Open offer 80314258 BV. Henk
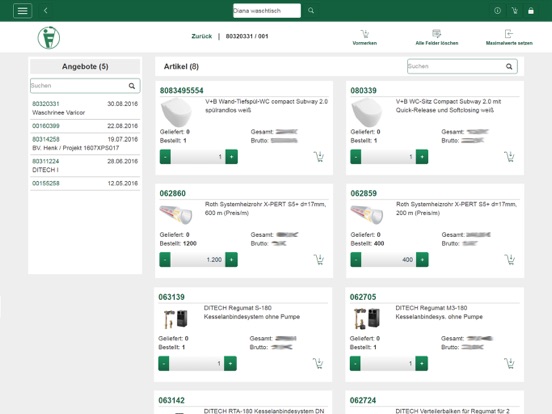The width and height of the screenshot is (552, 414). pos(85,144)
